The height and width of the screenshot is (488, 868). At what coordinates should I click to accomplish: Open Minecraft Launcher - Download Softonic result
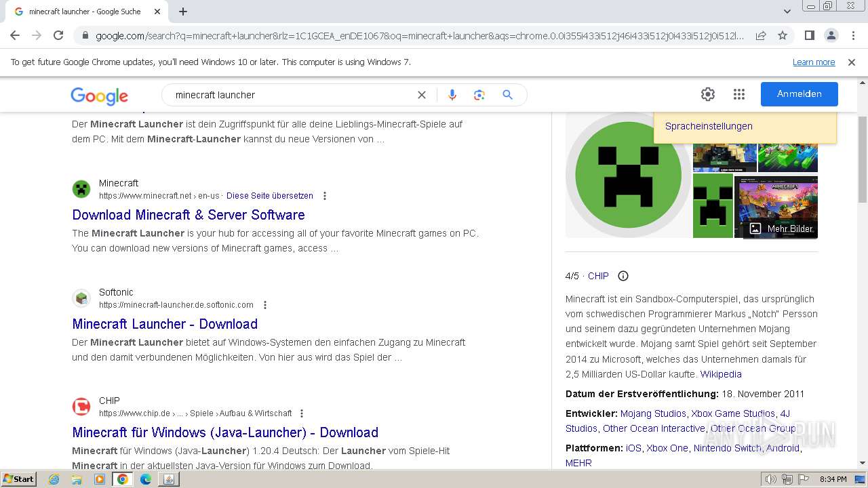[x=165, y=324]
